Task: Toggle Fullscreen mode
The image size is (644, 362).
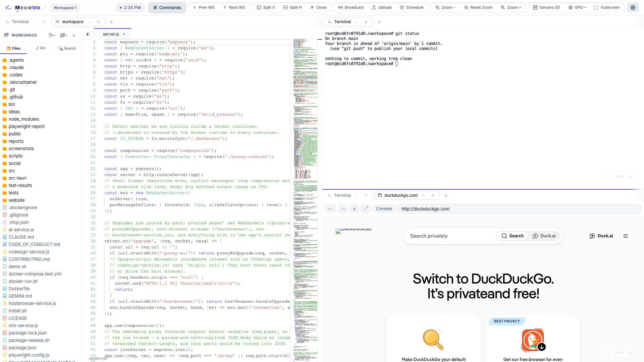Action: [x=607, y=7]
